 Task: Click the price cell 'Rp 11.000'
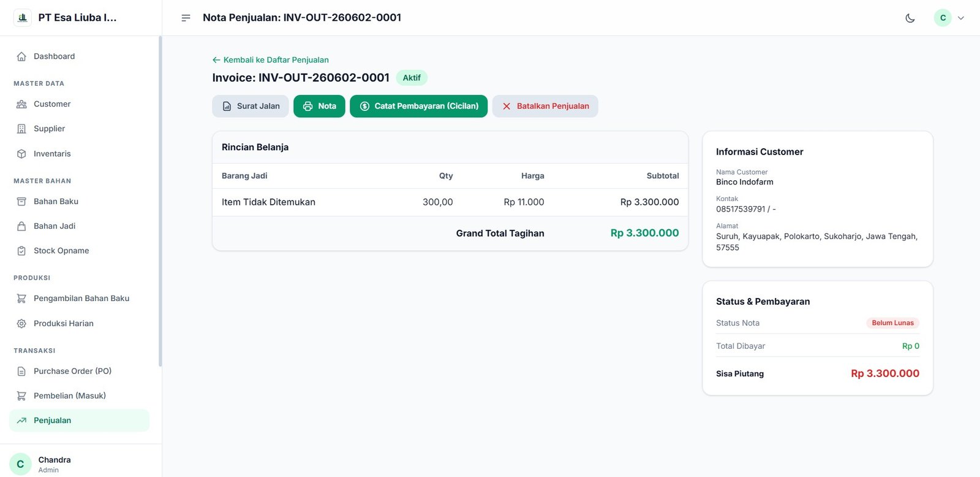click(x=524, y=202)
